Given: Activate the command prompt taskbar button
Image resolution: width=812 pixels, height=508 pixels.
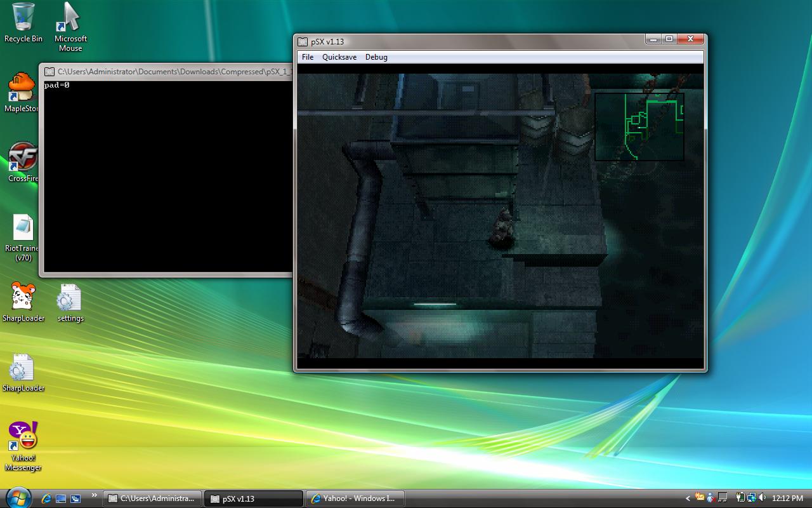Looking at the screenshot, I should pyautogui.click(x=152, y=498).
